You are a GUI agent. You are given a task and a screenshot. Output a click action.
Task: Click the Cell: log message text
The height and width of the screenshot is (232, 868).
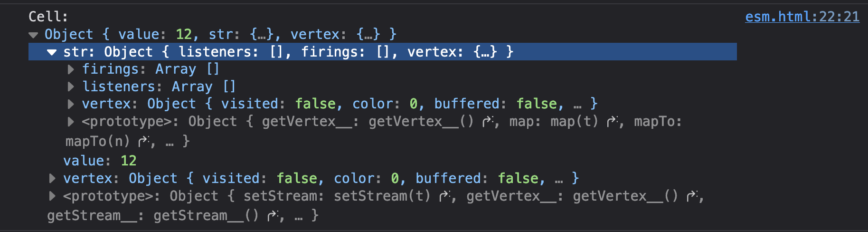pyautogui.click(x=48, y=17)
